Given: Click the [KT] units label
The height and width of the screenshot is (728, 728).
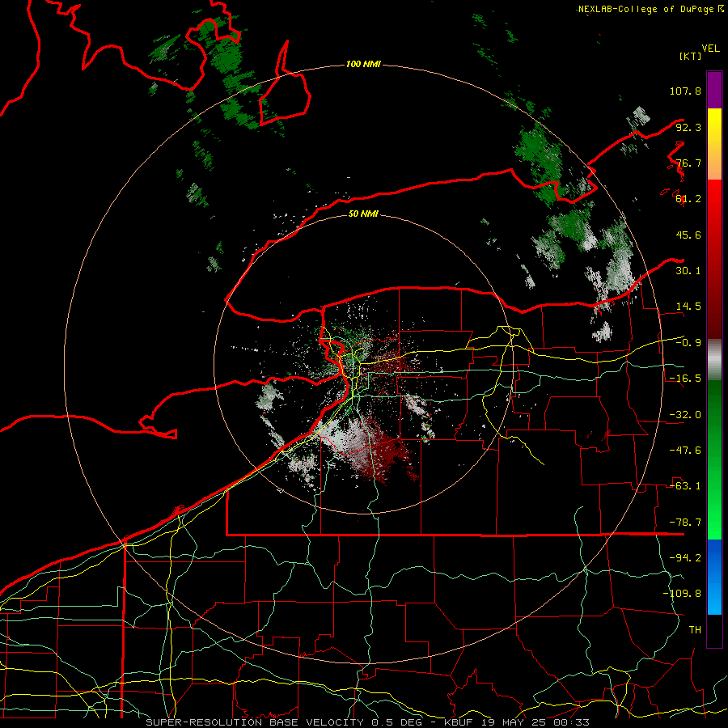Looking at the screenshot, I should (x=690, y=56).
